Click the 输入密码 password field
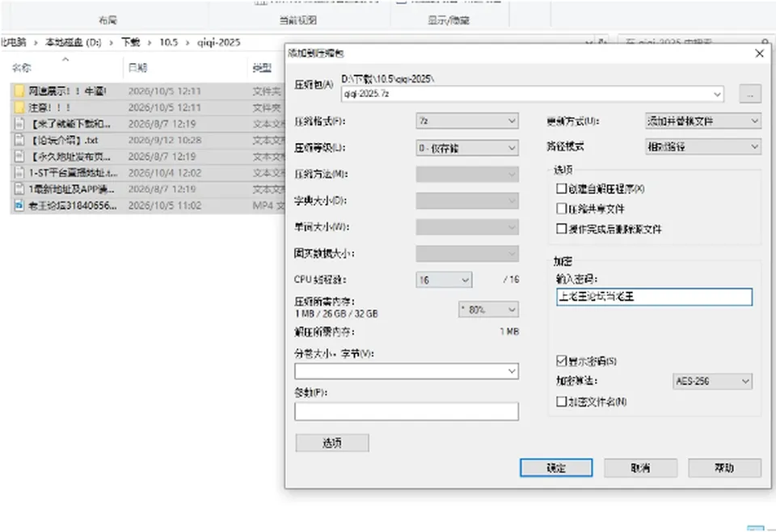Screen dimensions: 776x532 coord(654,297)
